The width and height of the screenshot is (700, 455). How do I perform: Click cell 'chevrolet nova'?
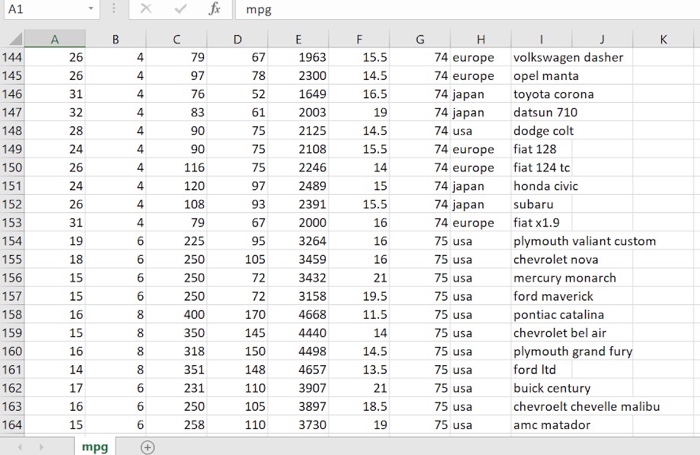[555, 259]
